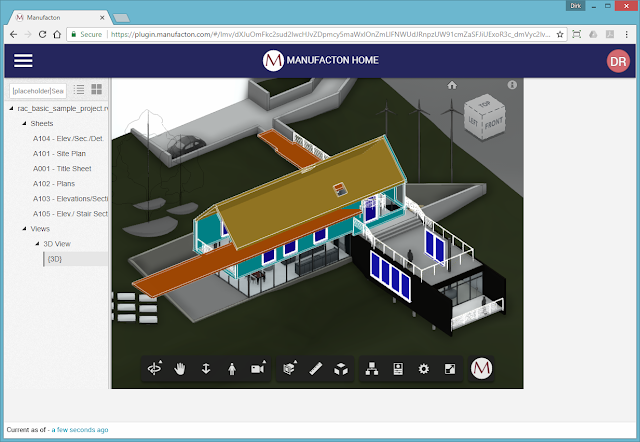The image size is (640, 442).
Task: Click the Manufacton M logo in header
Action: pyautogui.click(x=273, y=60)
